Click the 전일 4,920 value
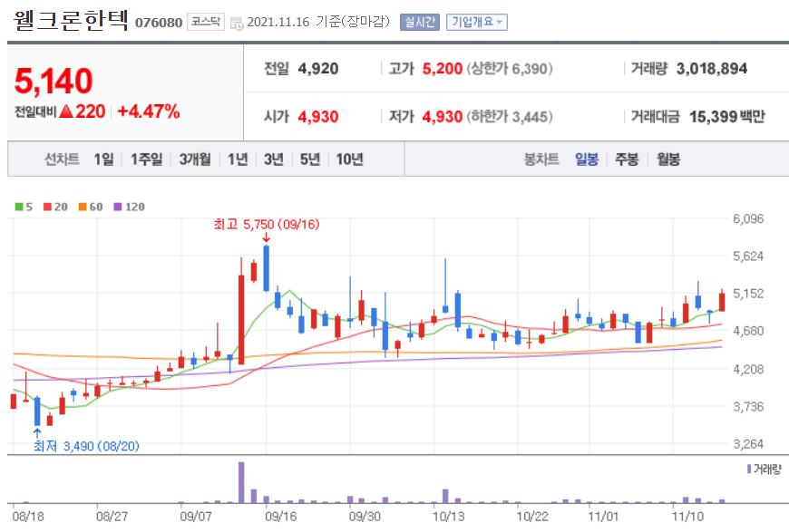The image size is (789, 532). click(318, 69)
